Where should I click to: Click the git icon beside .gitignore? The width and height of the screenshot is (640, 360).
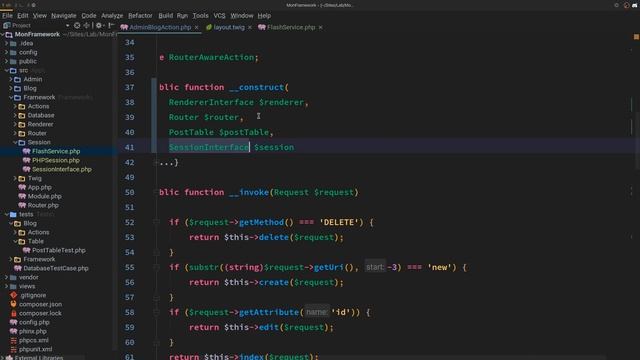13,295
